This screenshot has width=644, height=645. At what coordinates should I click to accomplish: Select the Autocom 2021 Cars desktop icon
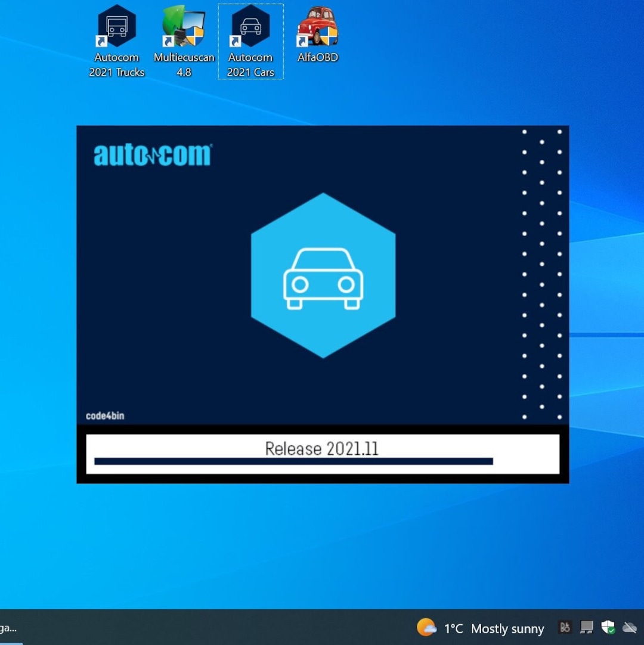[250, 27]
